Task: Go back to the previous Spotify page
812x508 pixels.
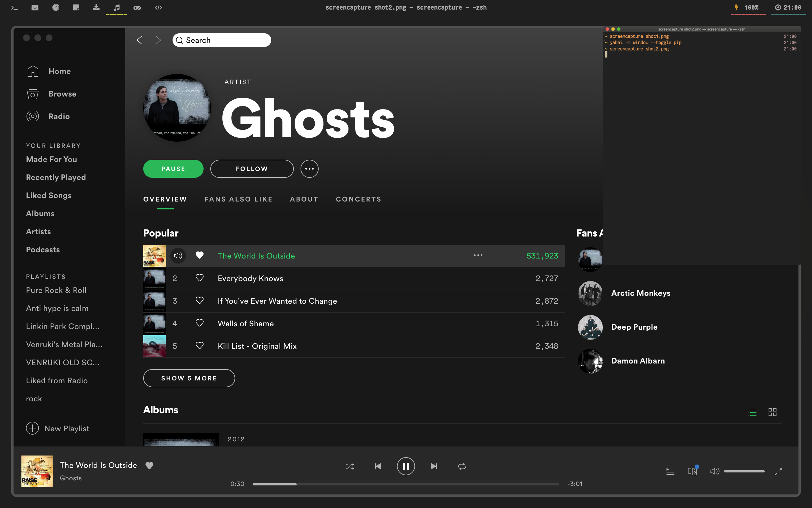Action: point(140,40)
